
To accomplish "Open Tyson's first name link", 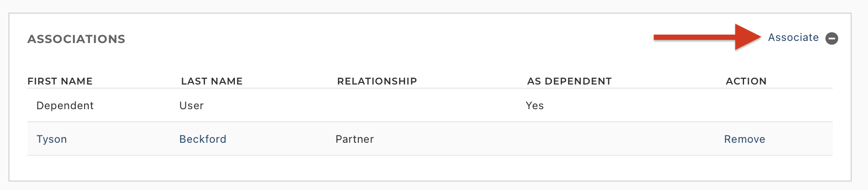I will point(51,139).
